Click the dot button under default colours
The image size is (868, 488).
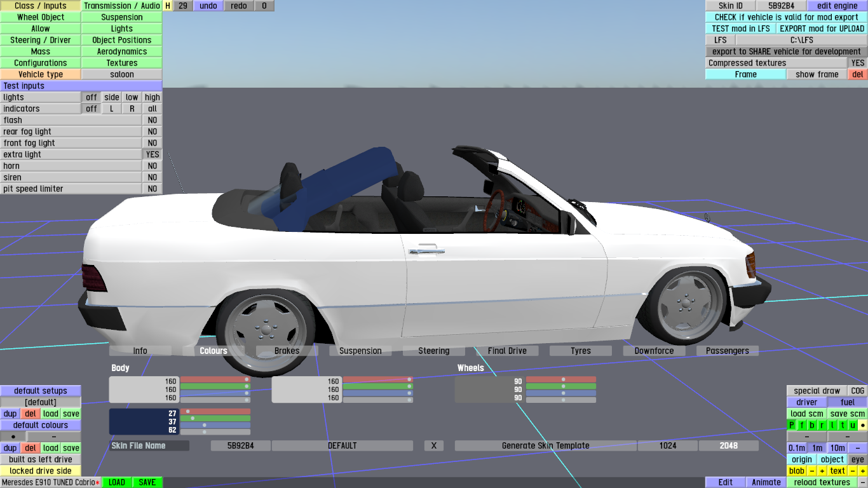pos(13,437)
